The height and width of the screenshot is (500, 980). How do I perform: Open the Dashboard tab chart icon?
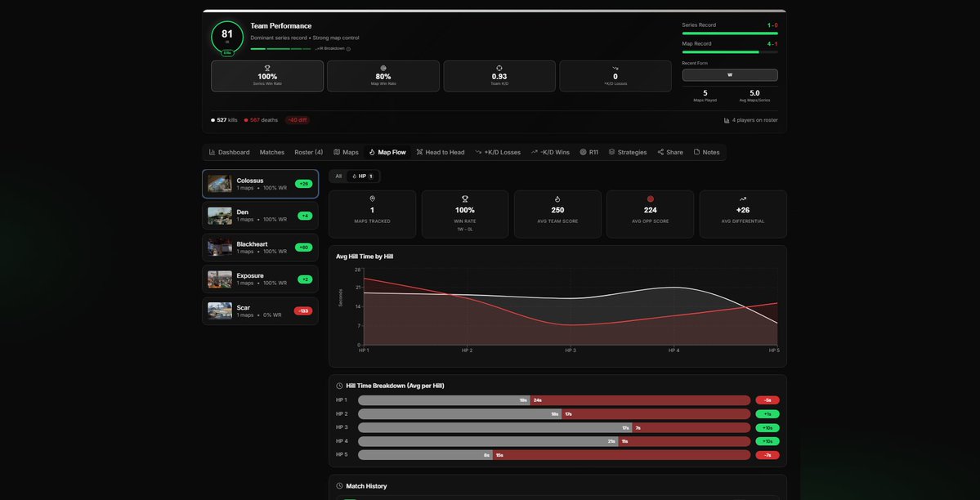point(212,152)
